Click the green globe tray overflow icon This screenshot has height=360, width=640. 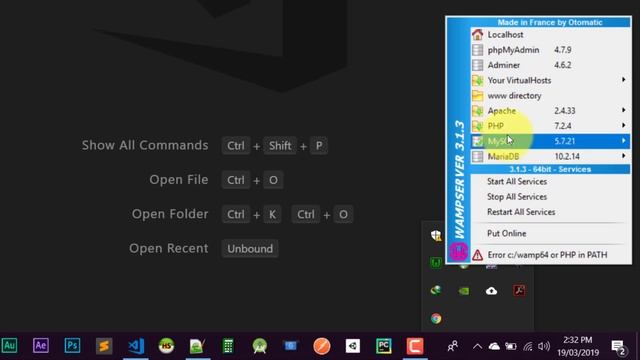[x=436, y=291]
